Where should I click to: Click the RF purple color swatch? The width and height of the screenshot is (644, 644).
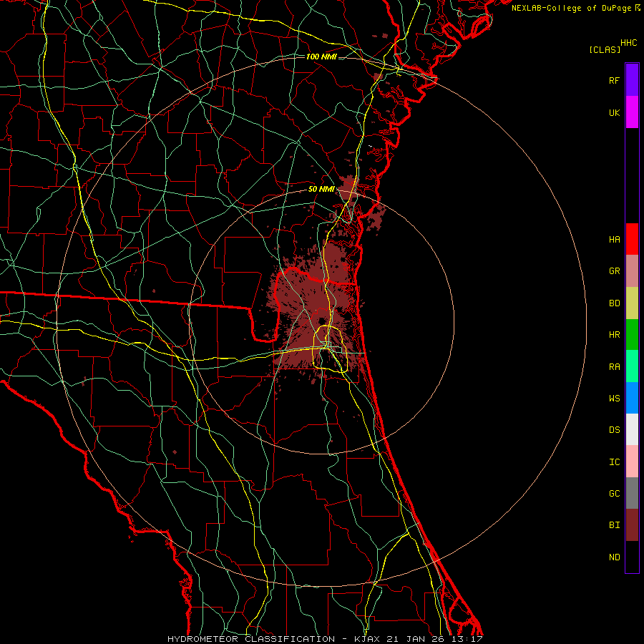coord(632,80)
